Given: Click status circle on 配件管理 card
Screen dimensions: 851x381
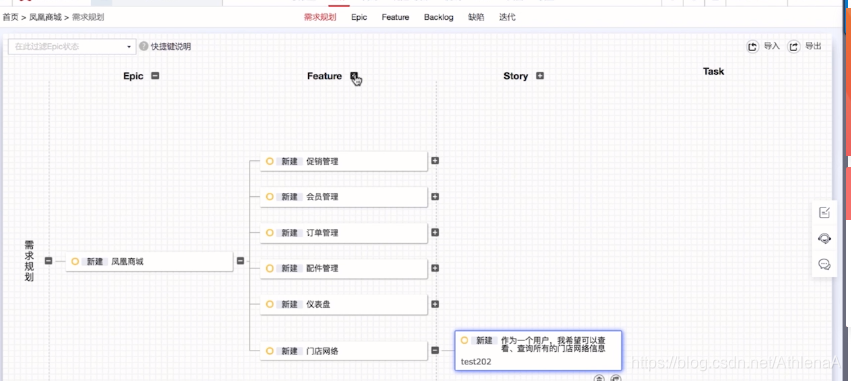Looking at the screenshot, I should (269, 269).
